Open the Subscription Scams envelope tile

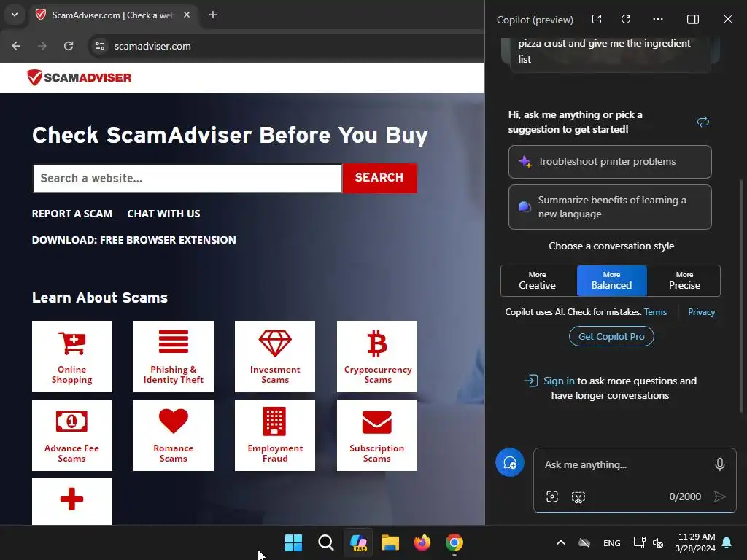377,435
